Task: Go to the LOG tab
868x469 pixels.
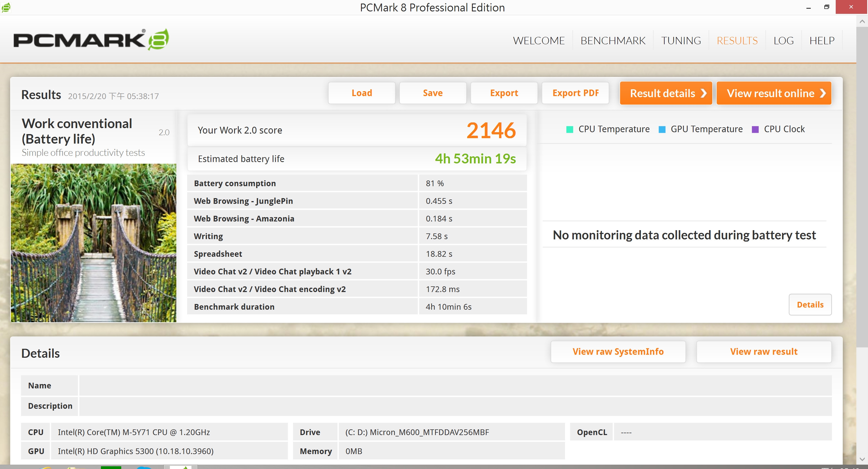Action: click(x=783, y=40)
